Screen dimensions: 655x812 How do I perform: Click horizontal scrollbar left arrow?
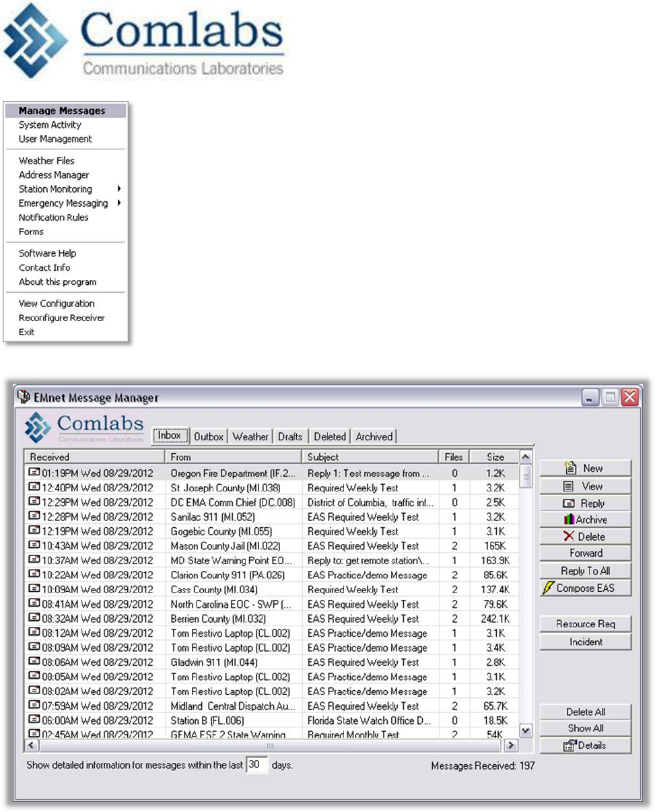(31, 745)
